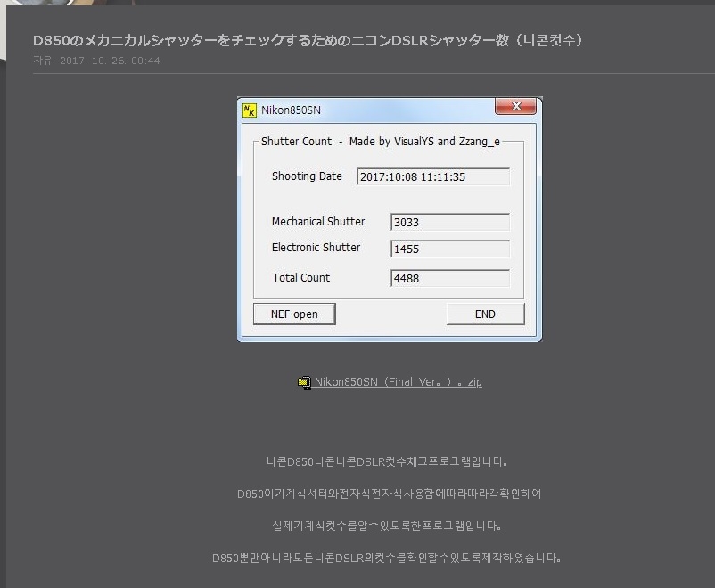Click the Shooting Date label

307,176
